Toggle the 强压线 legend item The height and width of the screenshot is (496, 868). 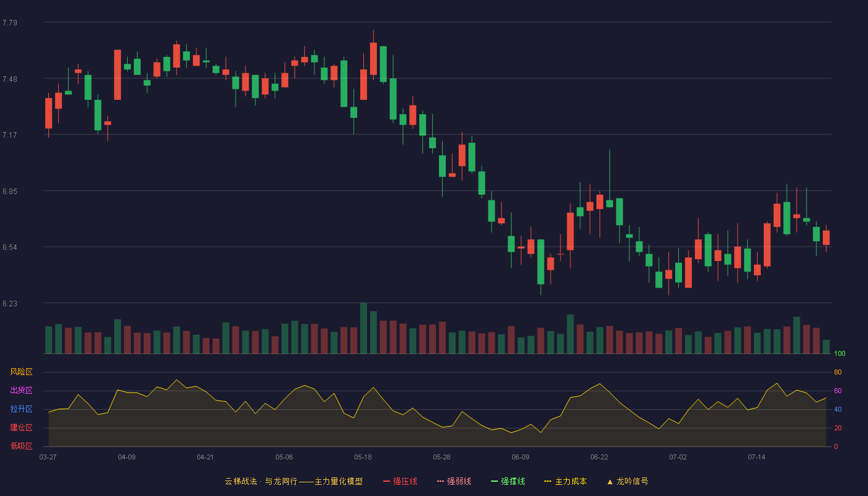[400, 481]
